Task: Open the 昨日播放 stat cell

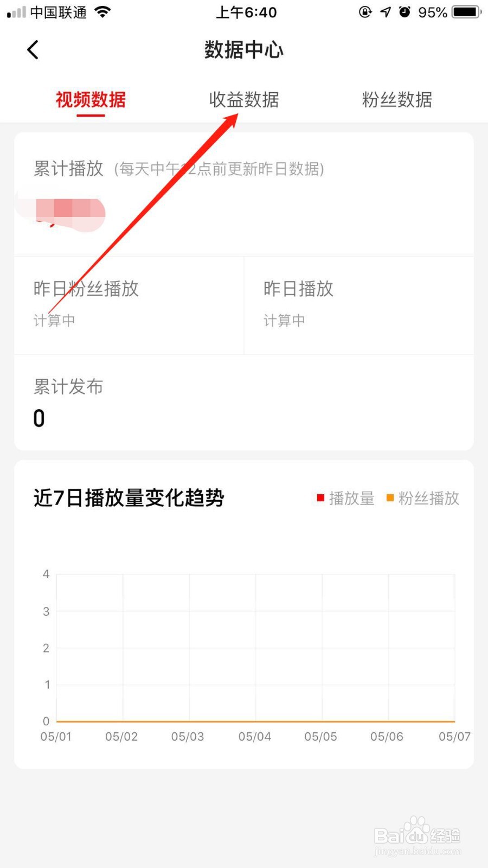Action: tap(359, 305)
